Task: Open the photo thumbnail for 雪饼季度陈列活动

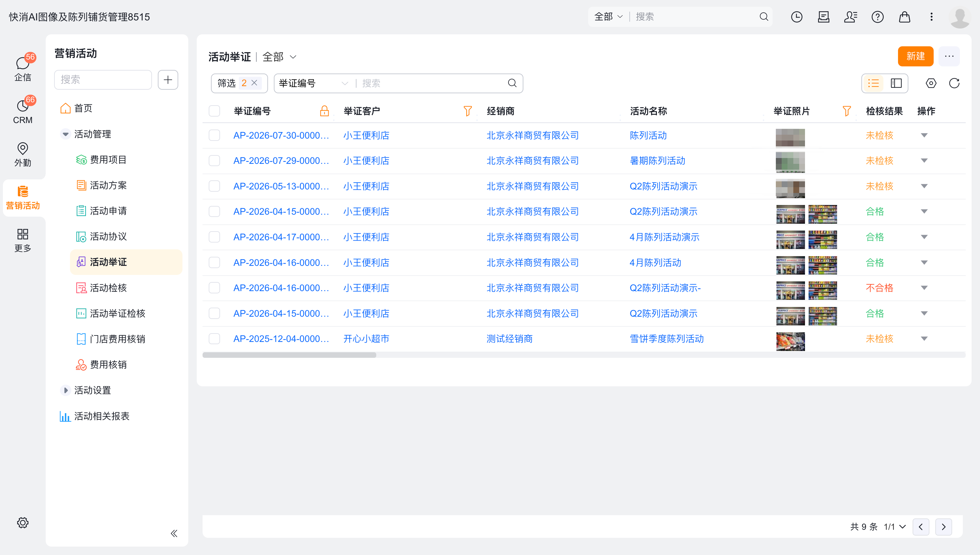Action: 790,341
